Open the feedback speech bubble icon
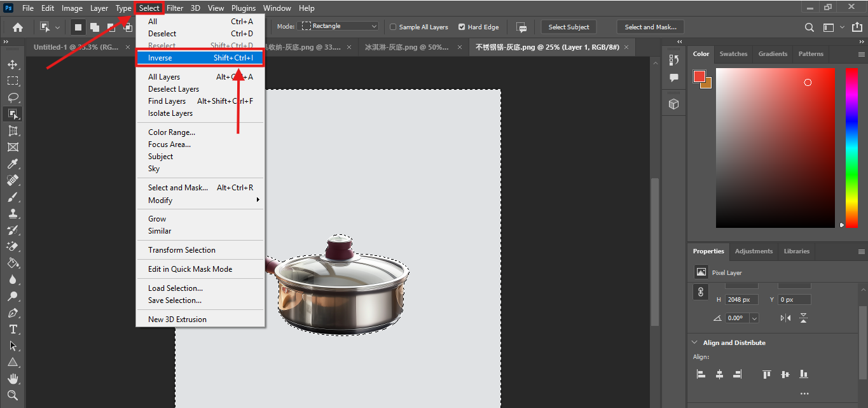 pyautogui.click(x=521, y=27)
